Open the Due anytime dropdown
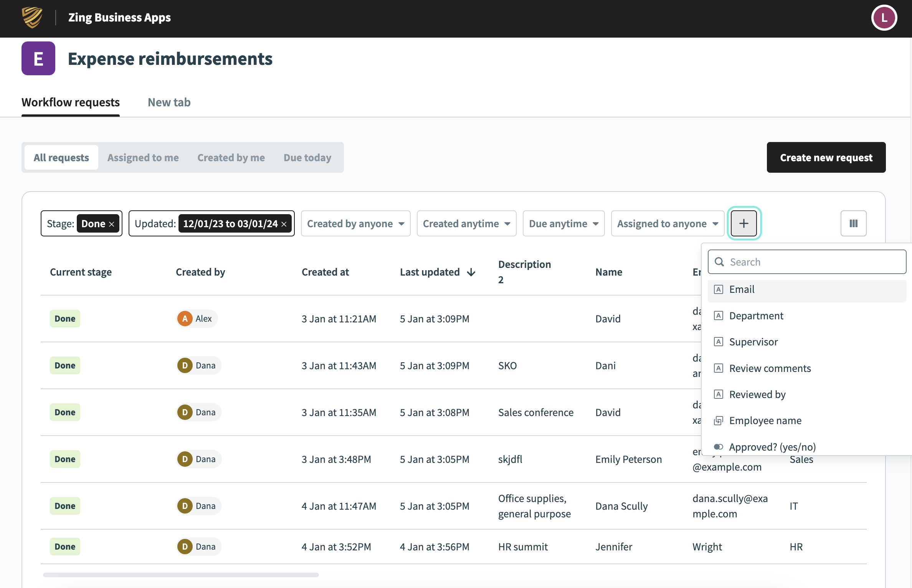Screen dimensions: 912x588 [x=563, y=223]
